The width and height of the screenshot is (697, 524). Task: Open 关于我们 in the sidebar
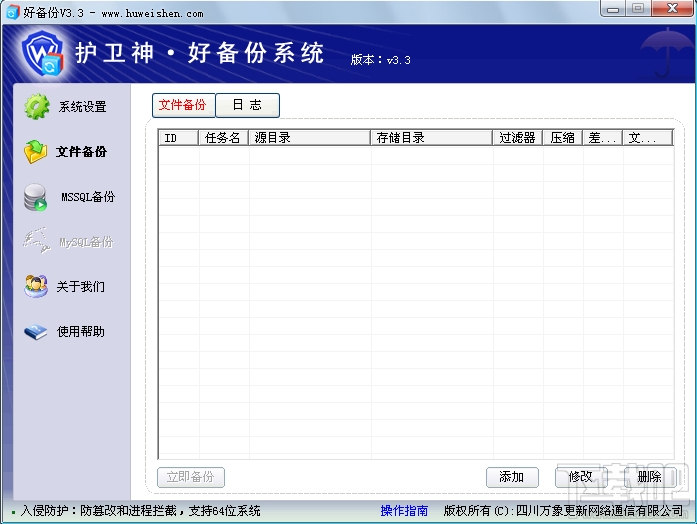[x=80, y=287]
